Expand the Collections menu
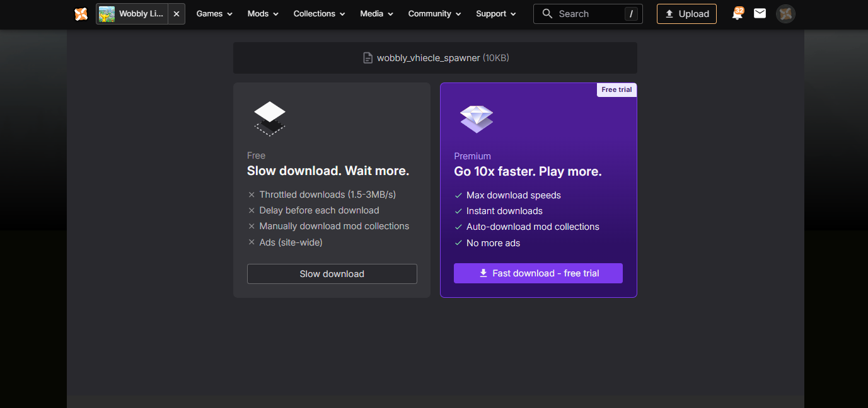The height and width of the screenshot is (408, 868). 319,14
